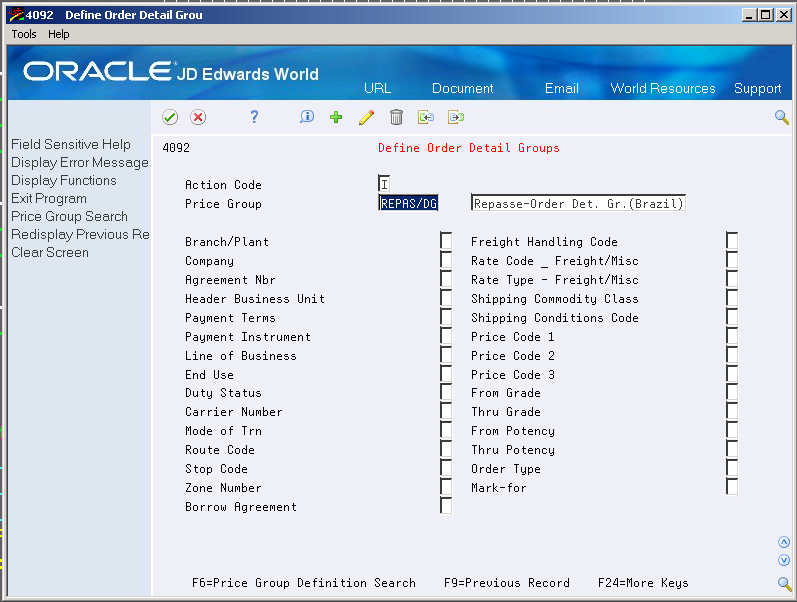This screenshot has width=797, height=602.
Task: Click the Shipping Conditions Code box
Action: (x=732, y=317)
